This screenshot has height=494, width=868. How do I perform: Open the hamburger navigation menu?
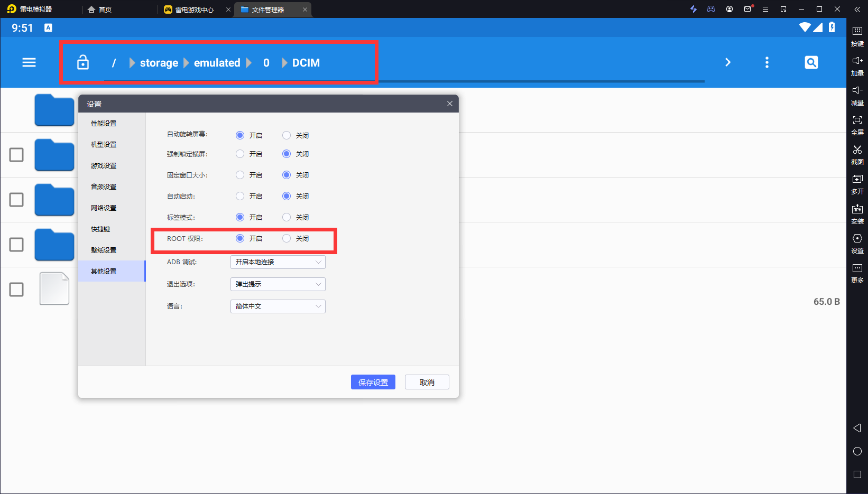(x=29, y=62)
